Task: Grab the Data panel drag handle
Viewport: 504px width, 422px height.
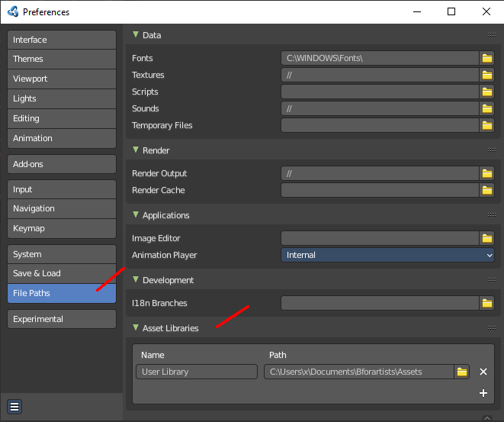Action: click(492, 35)
